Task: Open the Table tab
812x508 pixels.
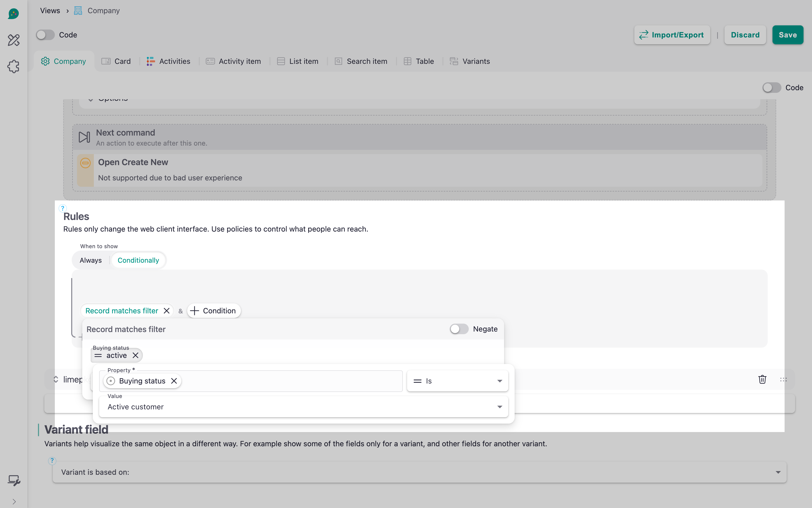Action: click(x=419, y=61)
